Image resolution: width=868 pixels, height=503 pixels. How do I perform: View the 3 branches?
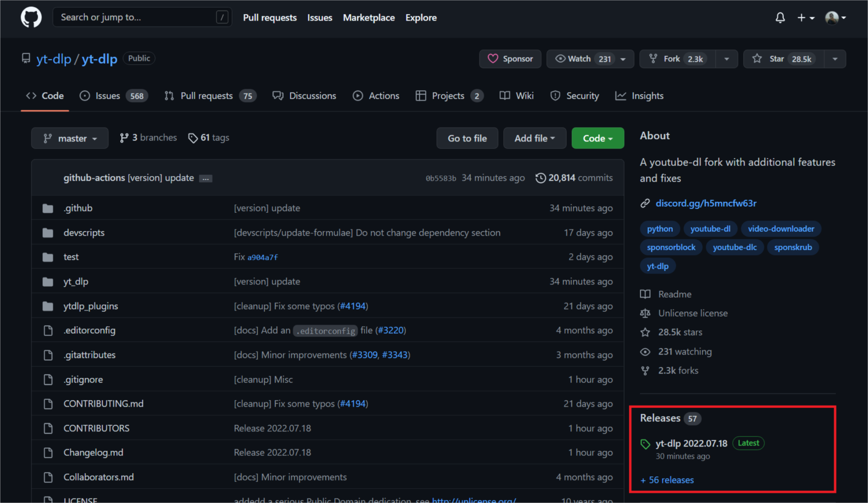point(148,138)
